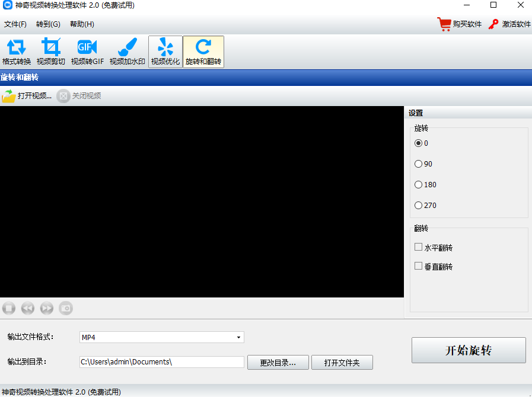Select the 视频剪切 video crop tool
Image resolution: width=532 pixels, height=397 pixels.
[51, 52]
